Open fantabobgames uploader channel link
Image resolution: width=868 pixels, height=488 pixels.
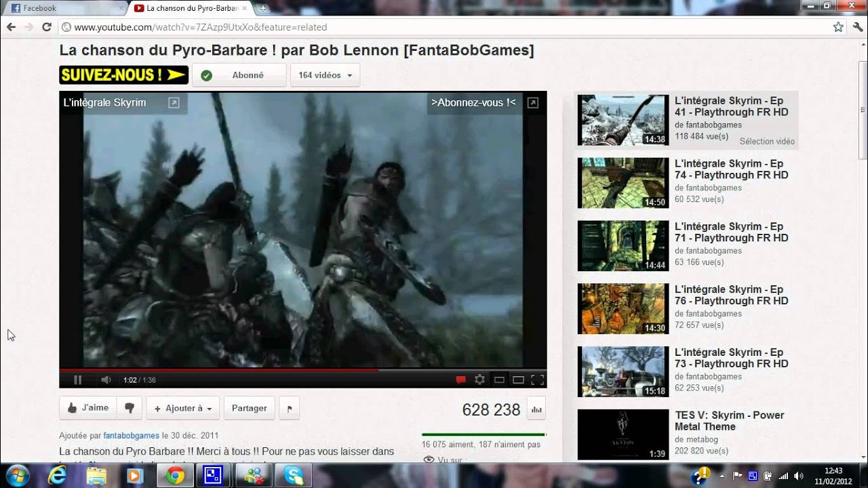(132, 436)
